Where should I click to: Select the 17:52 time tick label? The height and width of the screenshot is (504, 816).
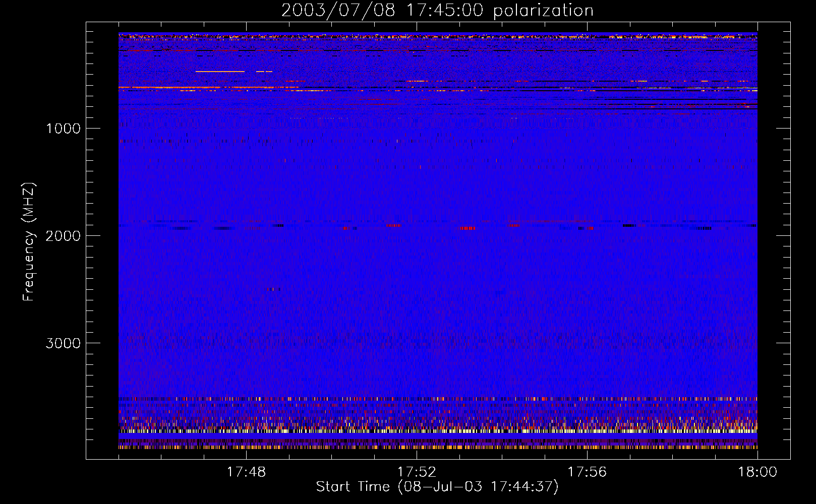tap(417, 472)
